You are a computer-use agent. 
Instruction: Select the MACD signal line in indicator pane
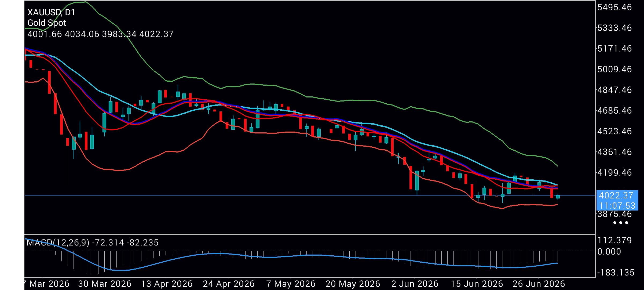pos(291,256)
